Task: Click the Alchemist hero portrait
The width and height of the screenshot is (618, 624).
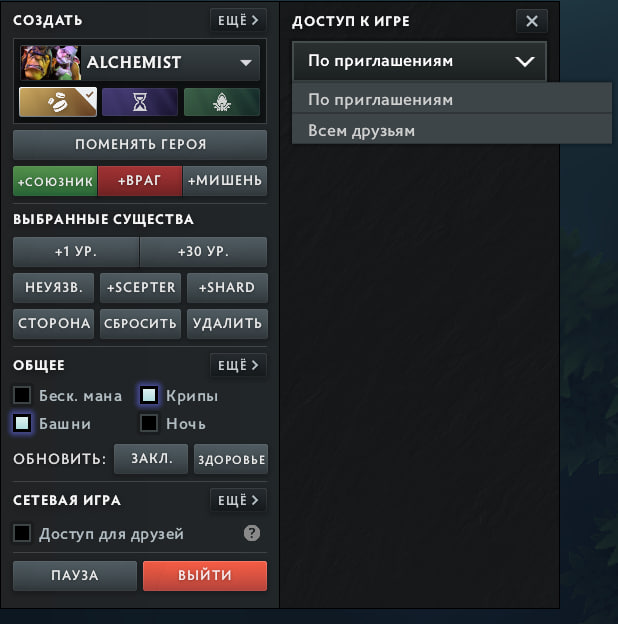Action: tap(51, 62)
